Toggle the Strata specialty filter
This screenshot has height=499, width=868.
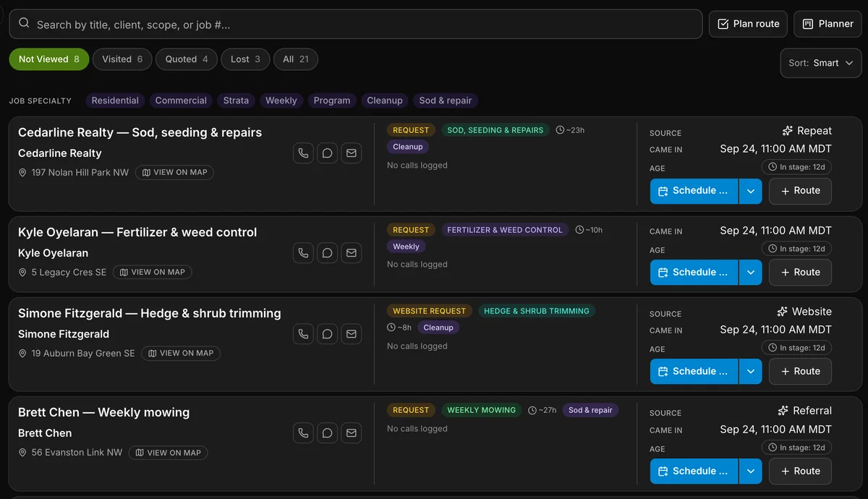pyautogui.click(x=236, y=101)
